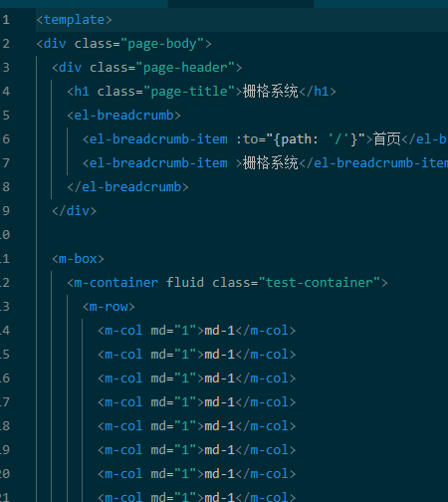
Task: Select line number 8 in the gutter
Action: (6, 187)
